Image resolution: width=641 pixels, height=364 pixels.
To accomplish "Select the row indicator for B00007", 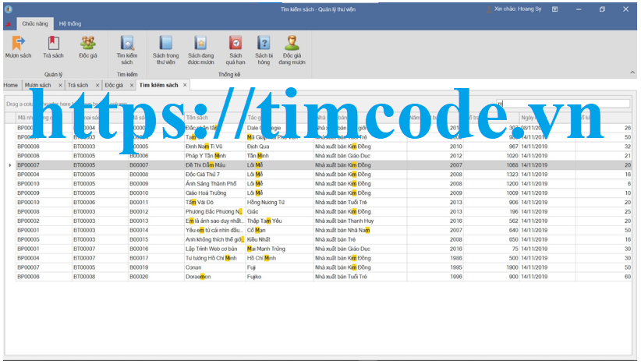I will coord(10,165).
